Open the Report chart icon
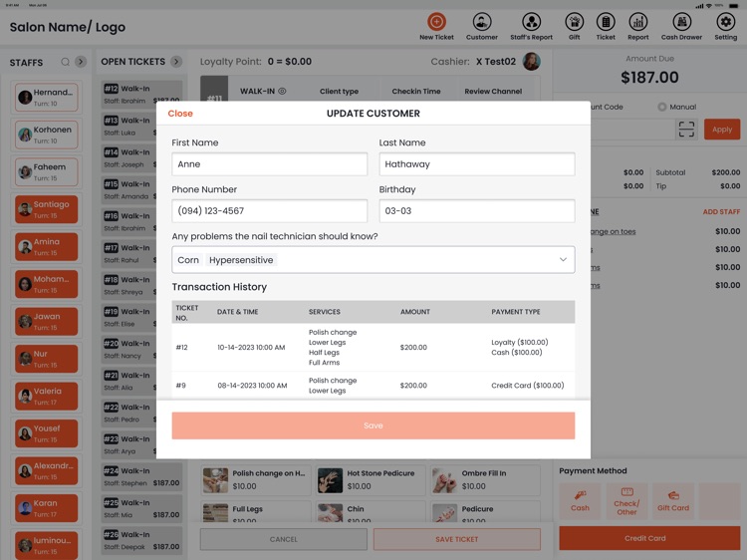The height and width of the screenshot is (560, 747). click(637, 27)
